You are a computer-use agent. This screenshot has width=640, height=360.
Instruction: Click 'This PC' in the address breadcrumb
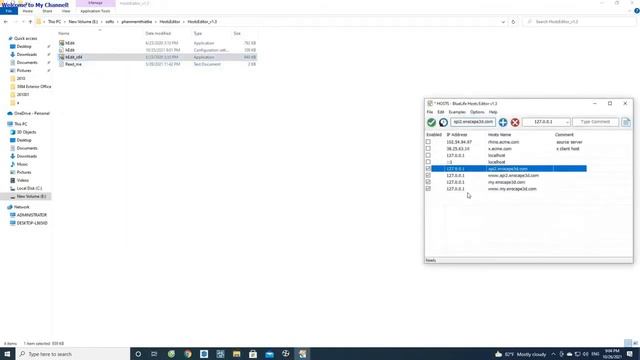[x=54, y=22]
